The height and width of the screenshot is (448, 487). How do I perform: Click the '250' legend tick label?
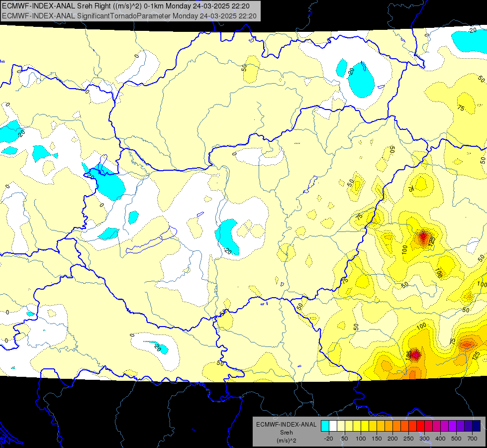[408, 439]
